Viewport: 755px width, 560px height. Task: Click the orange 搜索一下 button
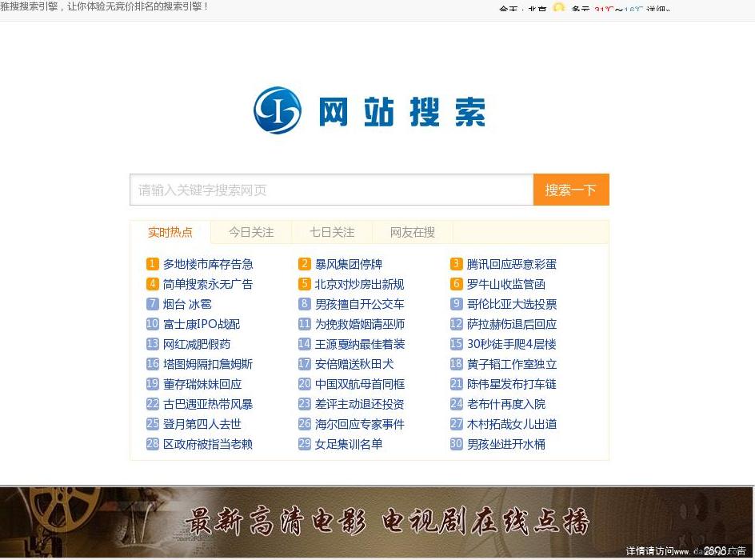click(x=571, y=190)
